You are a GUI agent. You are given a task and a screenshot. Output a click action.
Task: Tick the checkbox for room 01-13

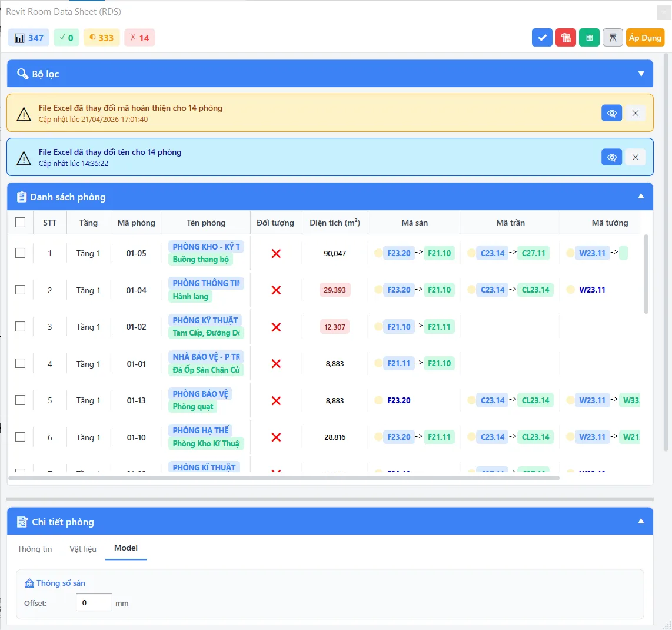pos(20,400)
